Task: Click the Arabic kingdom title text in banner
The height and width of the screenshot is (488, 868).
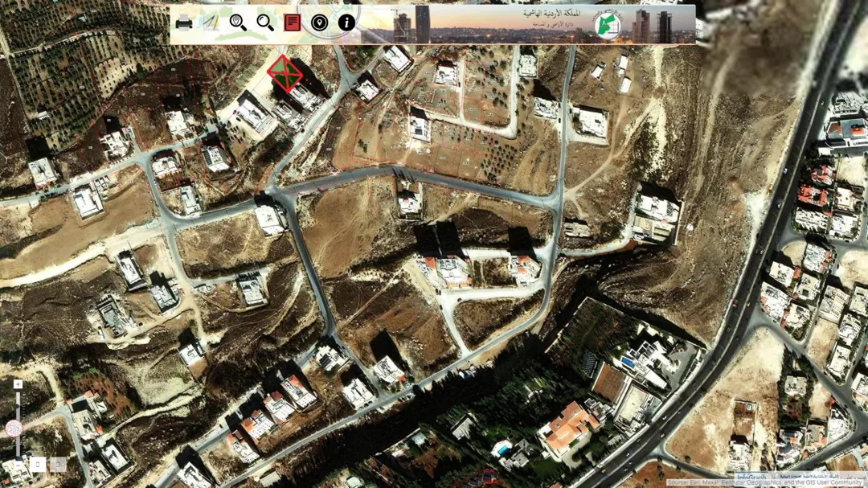Action: [x=551, y=13]
